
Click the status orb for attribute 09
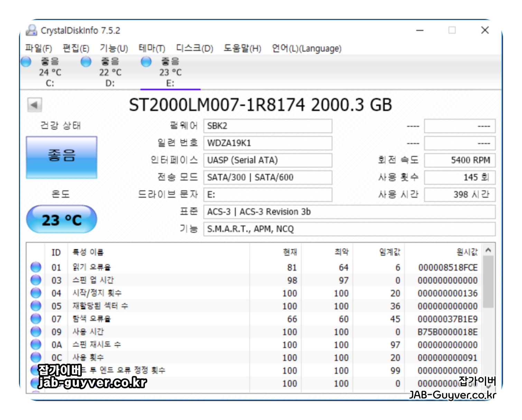pyautogui.click(x=36, y=332)
